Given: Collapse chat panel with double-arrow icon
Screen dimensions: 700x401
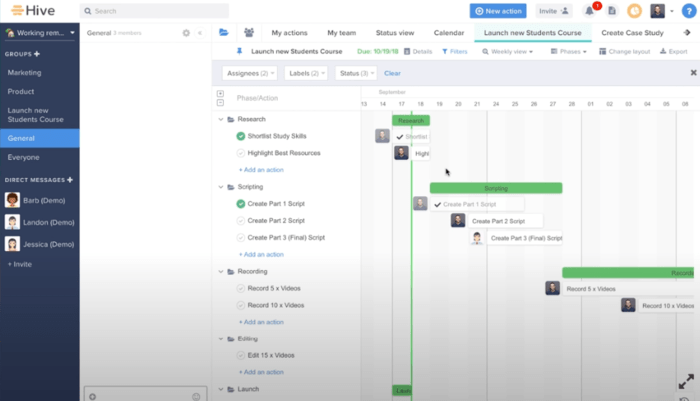Looking at the screenshot, I should point(199,33).
